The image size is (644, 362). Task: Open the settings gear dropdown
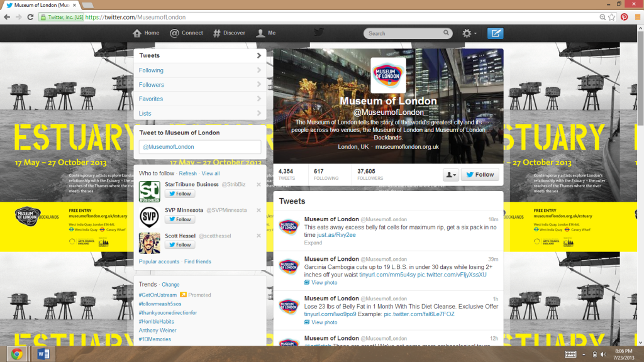tap(469, 33)
